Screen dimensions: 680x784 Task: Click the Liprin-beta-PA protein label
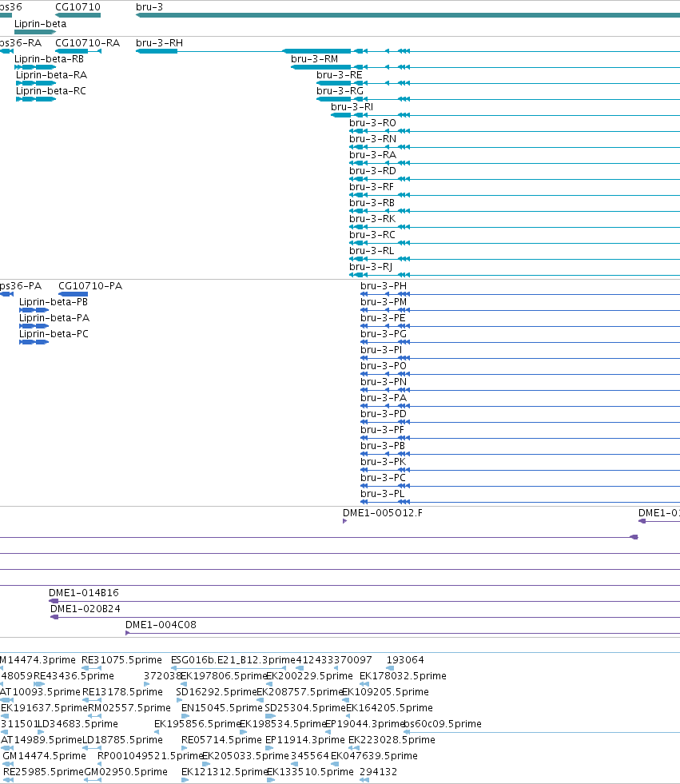click(x=54, y=318)
